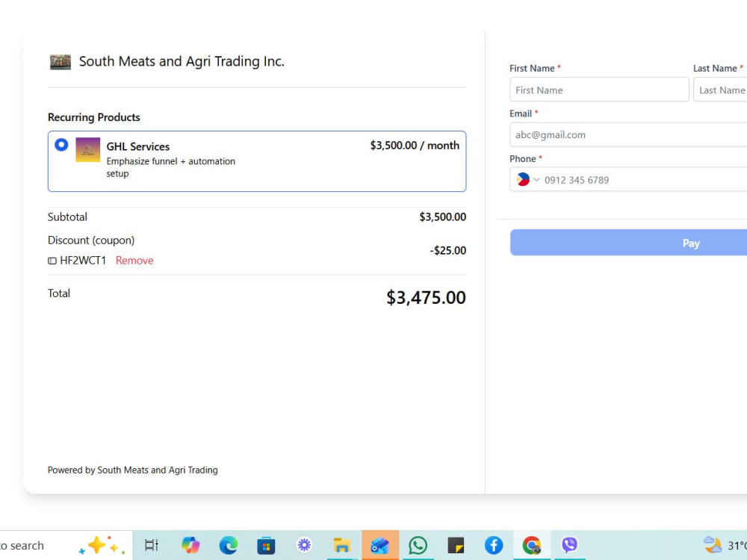This screenshot has width=747, height=560.
Task: Click the $3,475.00 total amount
Action: coord(426,298)
